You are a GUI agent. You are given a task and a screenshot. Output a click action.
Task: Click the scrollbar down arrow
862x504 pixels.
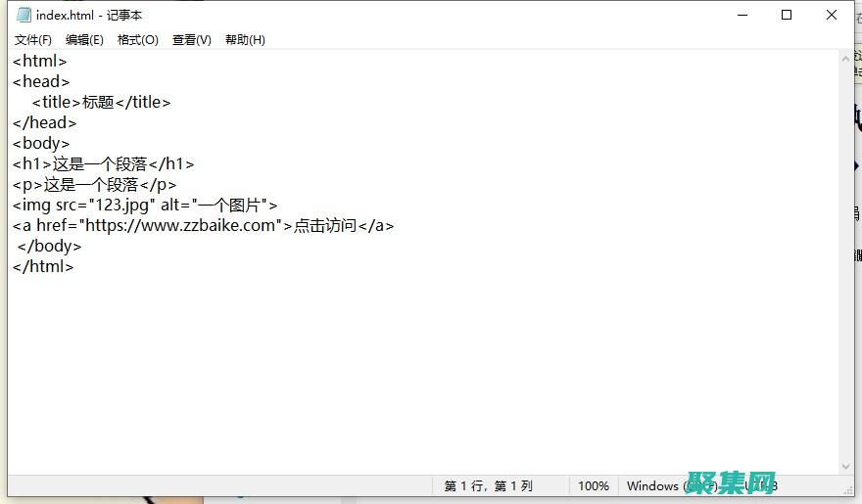(x=845, y=467)
